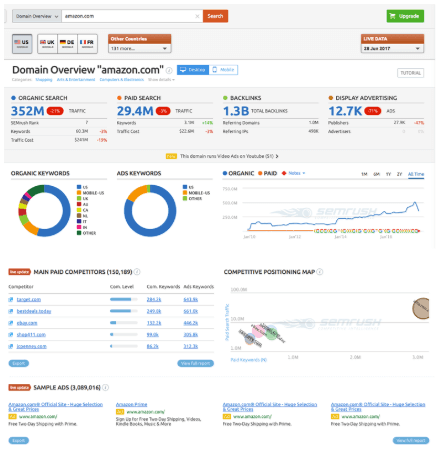
Task: Click OTHER green swatch in Ads Keywords
Action: pos(185,198)
